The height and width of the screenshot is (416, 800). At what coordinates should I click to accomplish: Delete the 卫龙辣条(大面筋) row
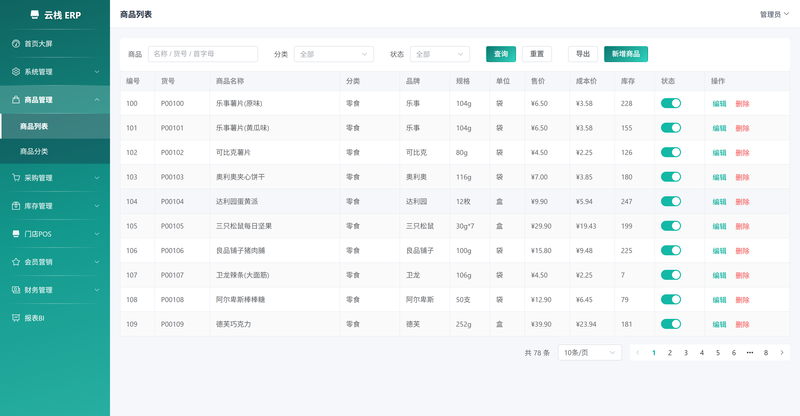pyautogui.click(x=742, y=275)
